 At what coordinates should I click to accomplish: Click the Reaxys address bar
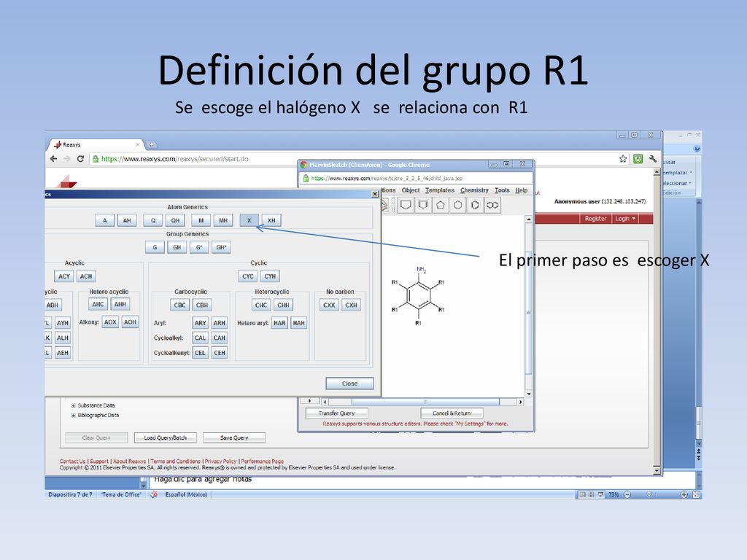tap(352, 159)
